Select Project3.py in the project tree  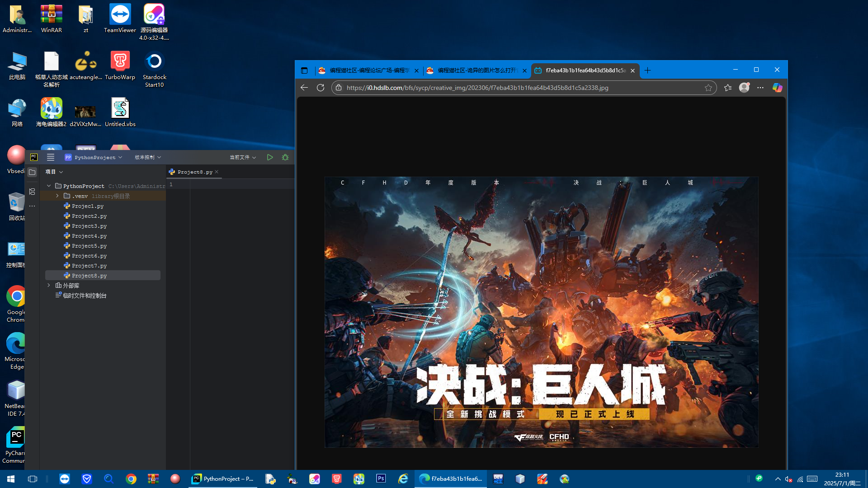89,226
